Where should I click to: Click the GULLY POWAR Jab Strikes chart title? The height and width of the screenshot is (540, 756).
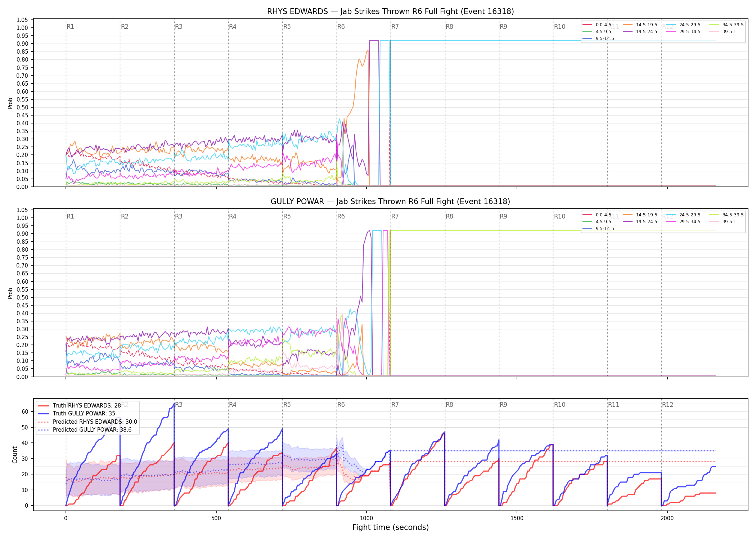tap(390, 202)
